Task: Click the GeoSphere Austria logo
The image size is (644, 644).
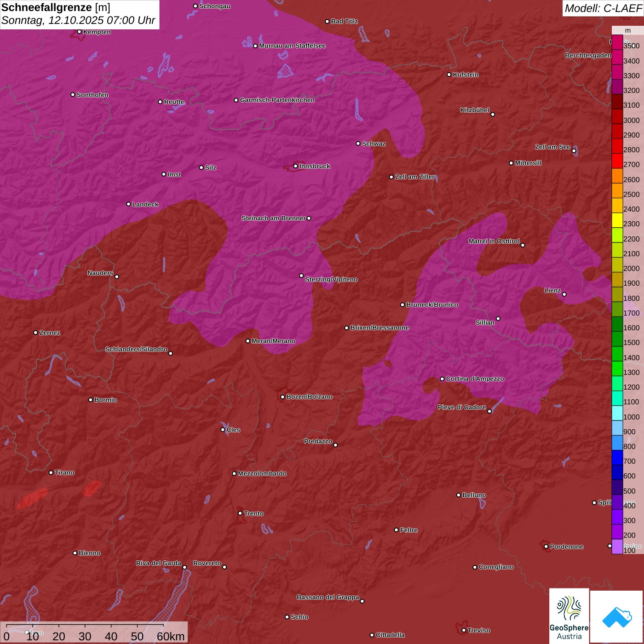Action: pos(569,616)
